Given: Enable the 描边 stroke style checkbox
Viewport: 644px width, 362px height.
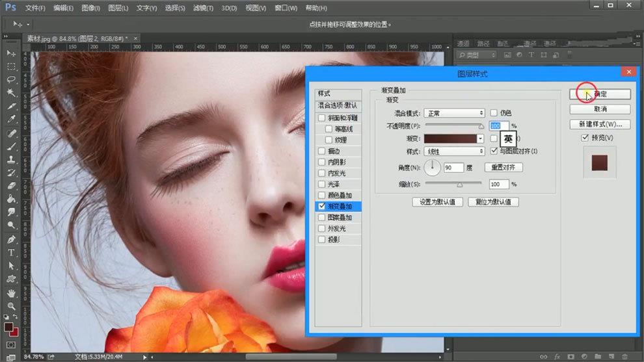Looking at the screenshot, I should pyautogui.click(x=322, y=151).
